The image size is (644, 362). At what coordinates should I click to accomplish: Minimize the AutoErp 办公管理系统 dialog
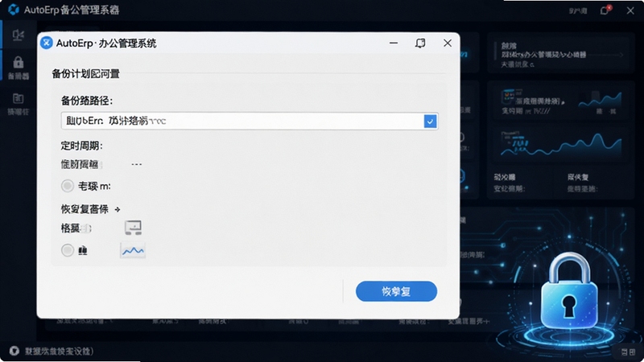[394, 43]
